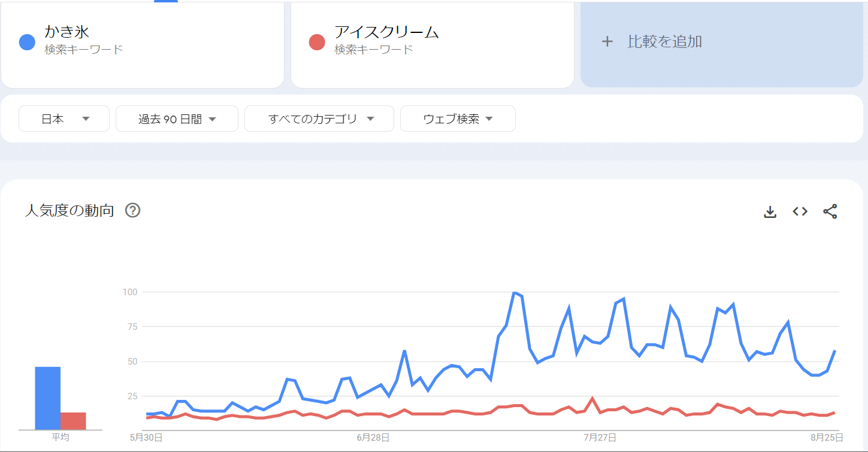
Task: Click the blue average bar
Action: point(47,398)
